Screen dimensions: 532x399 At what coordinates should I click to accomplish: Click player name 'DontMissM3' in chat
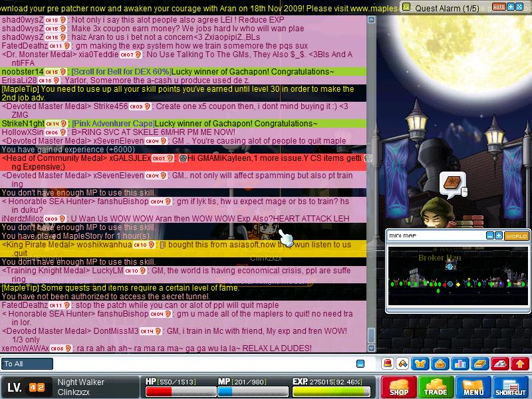point(116,331)
